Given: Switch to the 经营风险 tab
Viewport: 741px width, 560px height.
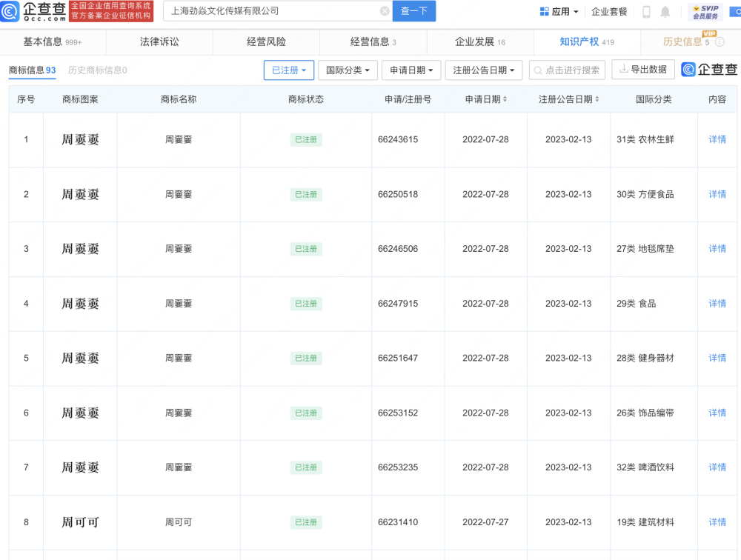Looking at the screenshot, I should (x=266, y=42).
